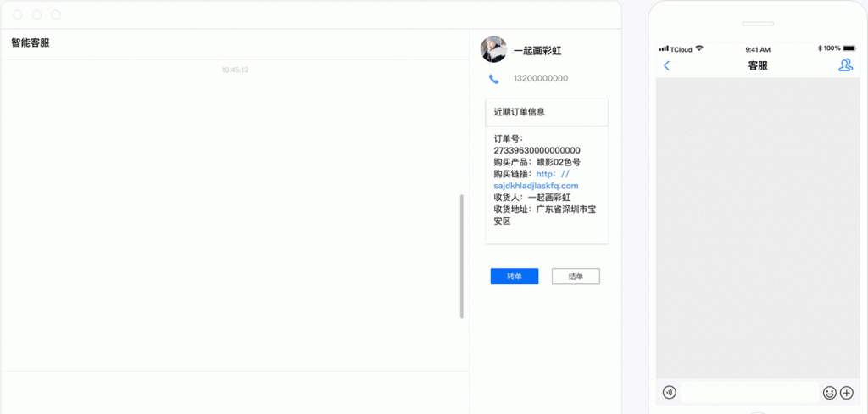868x414 pixels.
Task: Tap the Bluetooth icon in phone status bar
Action: click(820, 48)
